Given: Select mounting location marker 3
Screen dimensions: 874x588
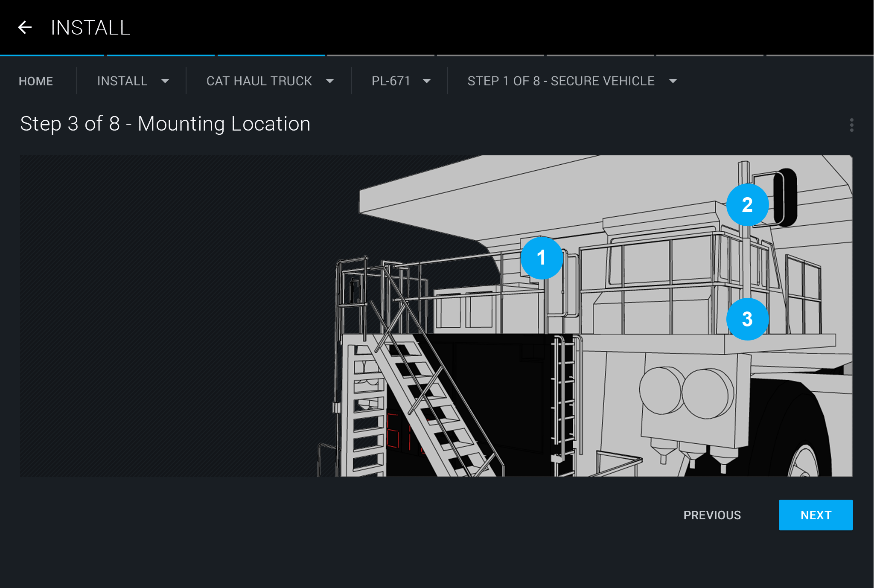Looking at the screenshot, I should (747, 319).
